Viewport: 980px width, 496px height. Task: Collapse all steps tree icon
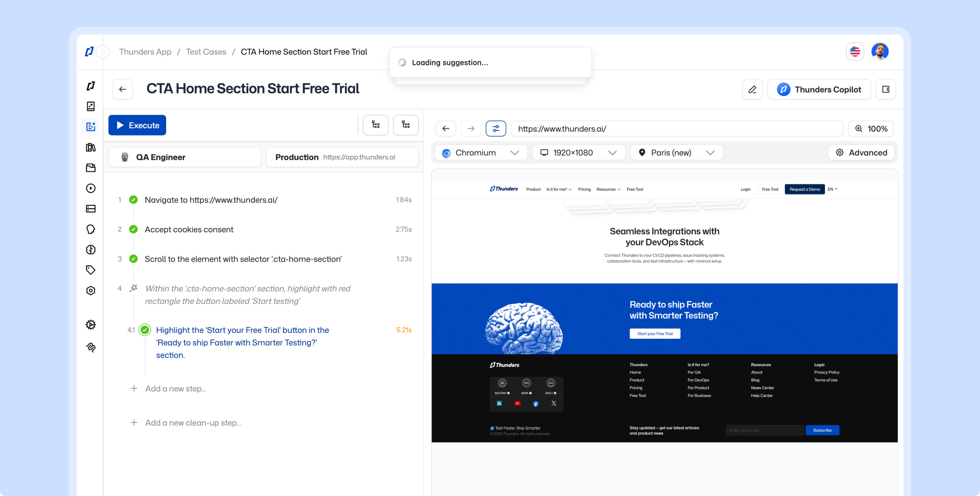click(405, 125)
